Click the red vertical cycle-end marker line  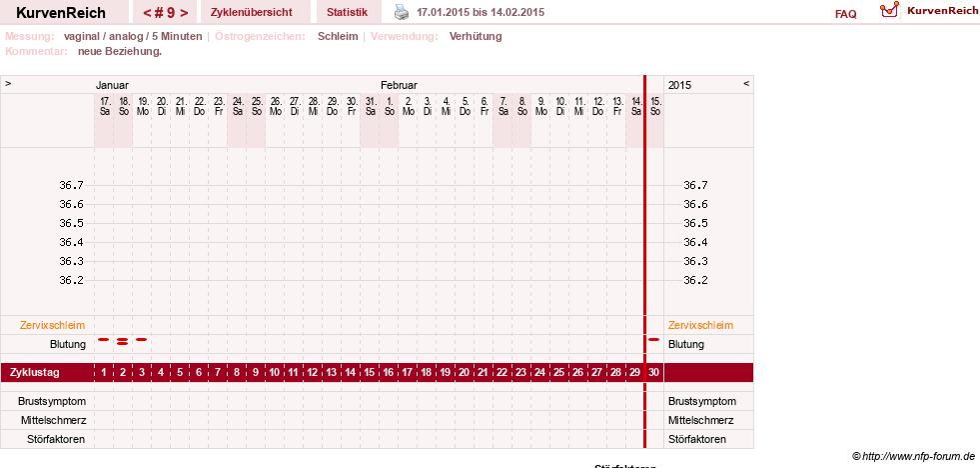(x=645, y=262)
